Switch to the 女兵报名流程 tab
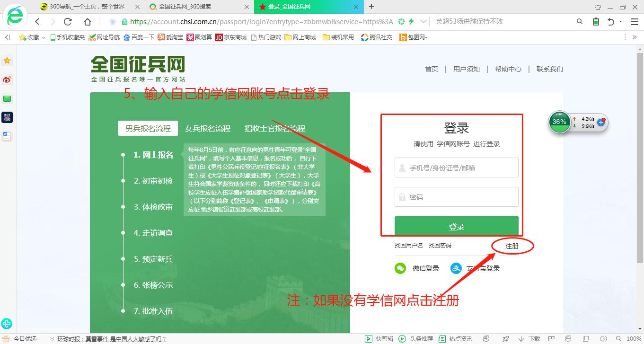The width and height of the screenshot is (644, 344). point(208,128)
